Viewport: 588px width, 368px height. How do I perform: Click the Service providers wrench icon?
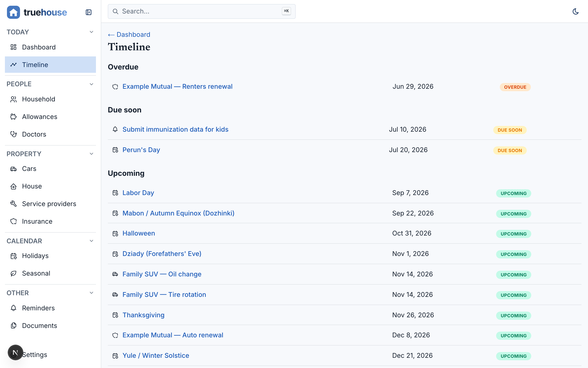click(x=13, y=204)
